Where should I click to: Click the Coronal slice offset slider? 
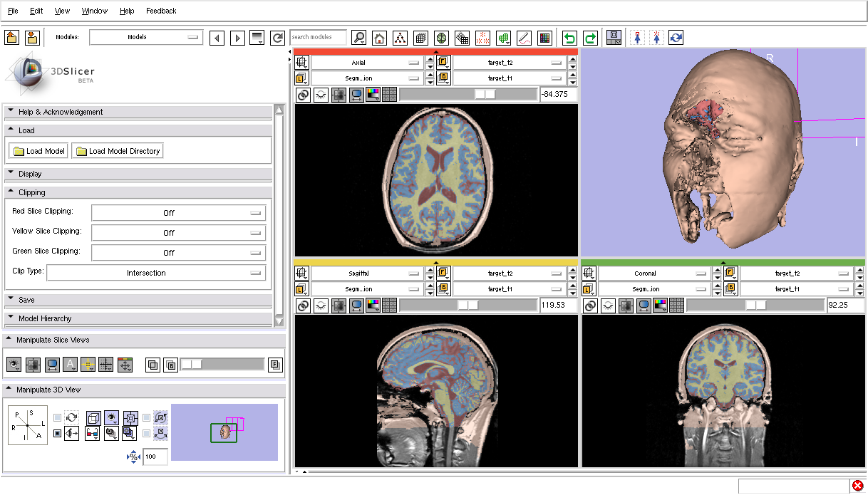pos(755,306)
